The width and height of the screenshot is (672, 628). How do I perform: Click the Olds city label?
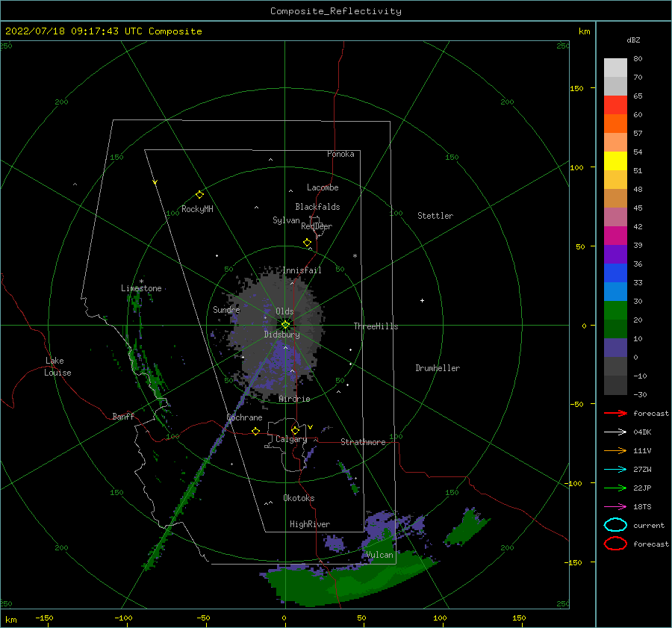284,311
